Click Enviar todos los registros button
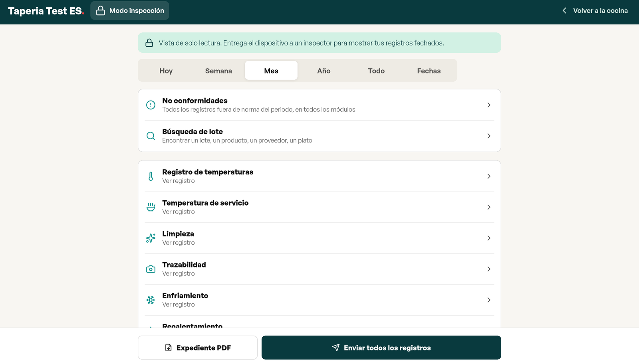Image resolution: width=639 pixels, height=364 pixels. (x=381, y=348)
